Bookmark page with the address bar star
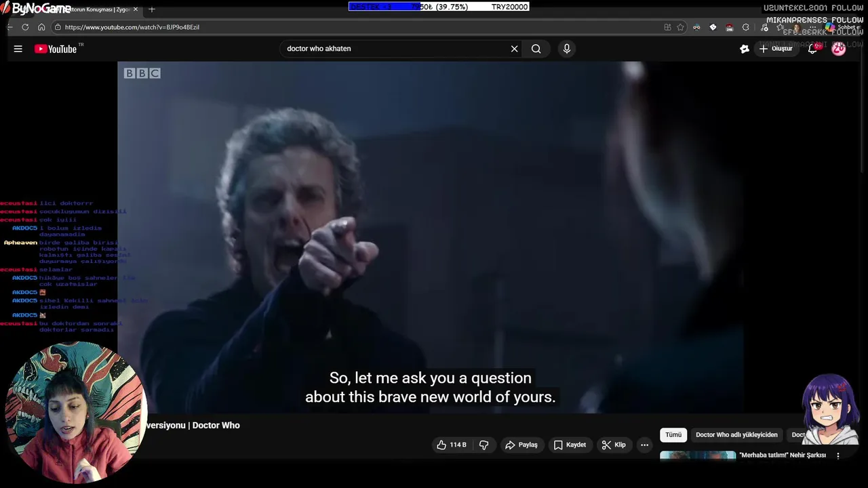868x488 pixels. pyautogui.click(x=680, y=27)
